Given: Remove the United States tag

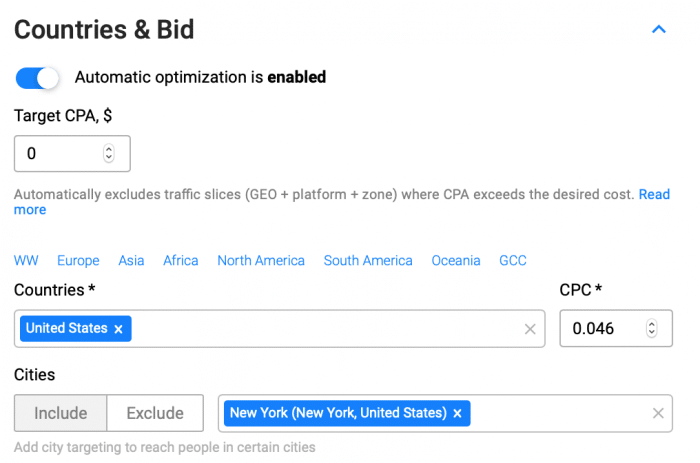Looking at the screenshot, I should (x=118, y=329).
